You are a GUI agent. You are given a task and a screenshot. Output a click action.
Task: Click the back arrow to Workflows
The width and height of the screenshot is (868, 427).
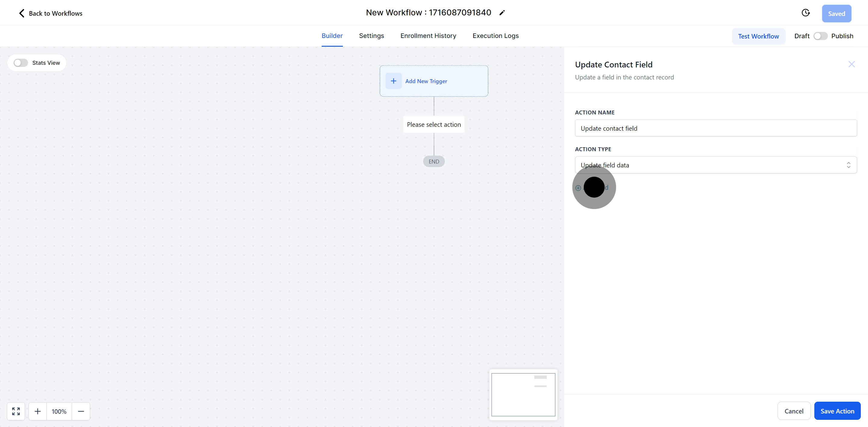click(22, 14)
